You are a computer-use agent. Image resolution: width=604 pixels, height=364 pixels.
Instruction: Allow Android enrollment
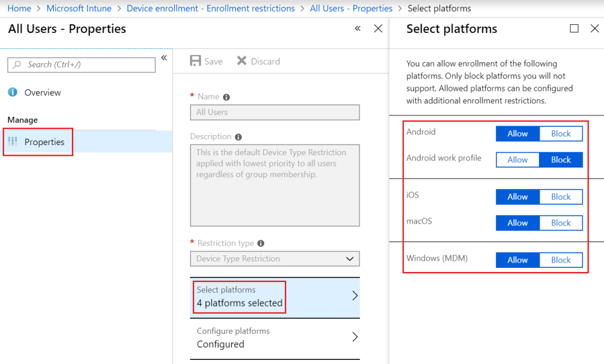click(517, 133)
